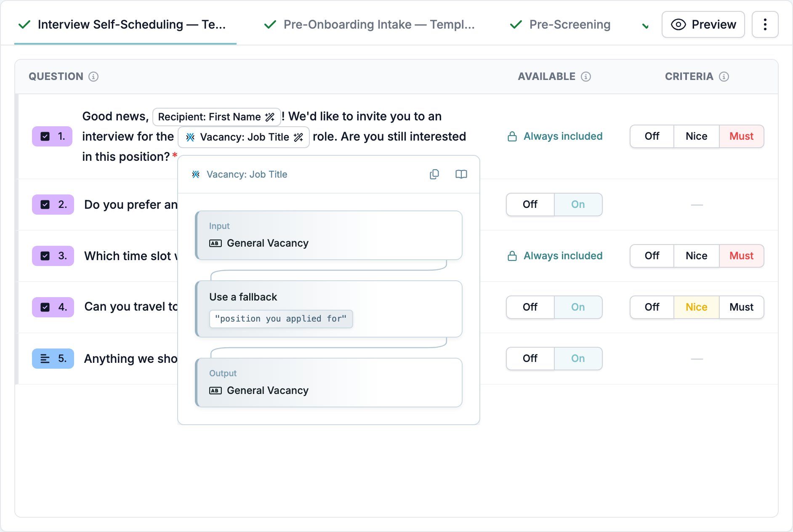Screen dimensions: 793x532
Task: Set question 4 criteria to Nice
Action: click(x=697, y=307)
